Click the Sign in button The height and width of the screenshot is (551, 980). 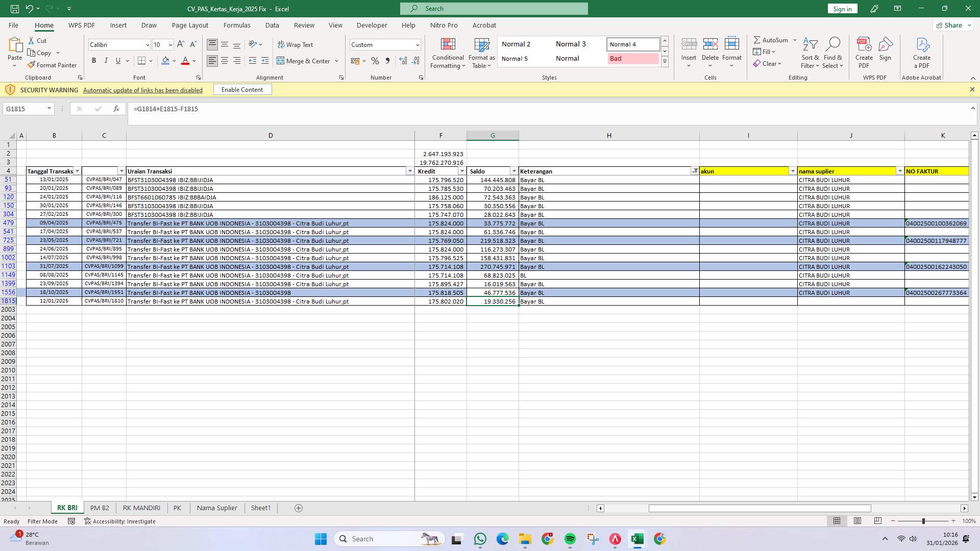(x=842, y=8)
